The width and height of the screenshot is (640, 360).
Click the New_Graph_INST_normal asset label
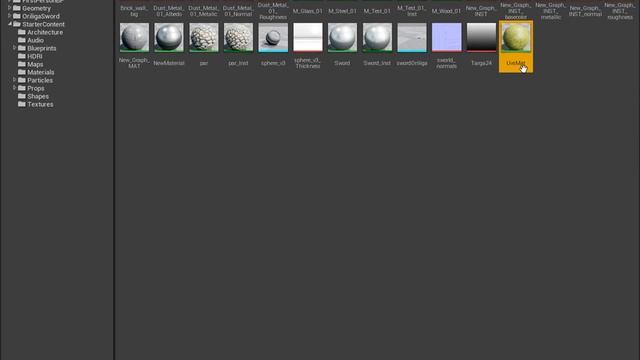click(585, 11)
